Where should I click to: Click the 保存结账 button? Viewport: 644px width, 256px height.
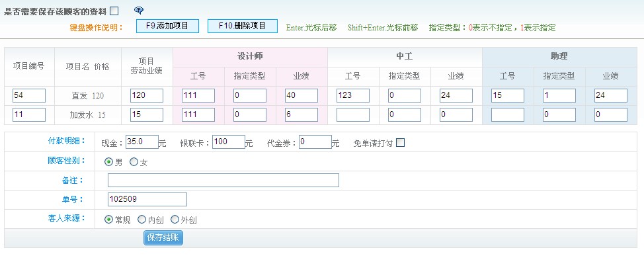click(x=163, y=238)
